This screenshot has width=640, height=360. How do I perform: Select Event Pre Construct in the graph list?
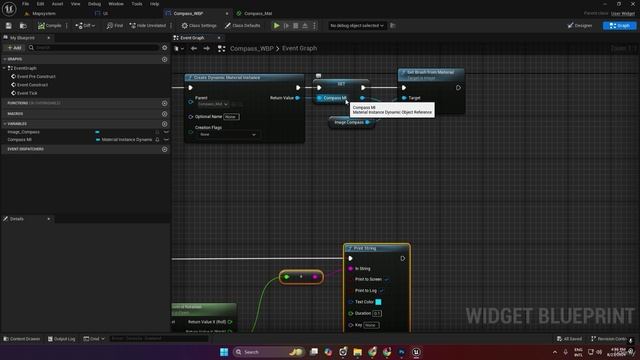point(36,77)
